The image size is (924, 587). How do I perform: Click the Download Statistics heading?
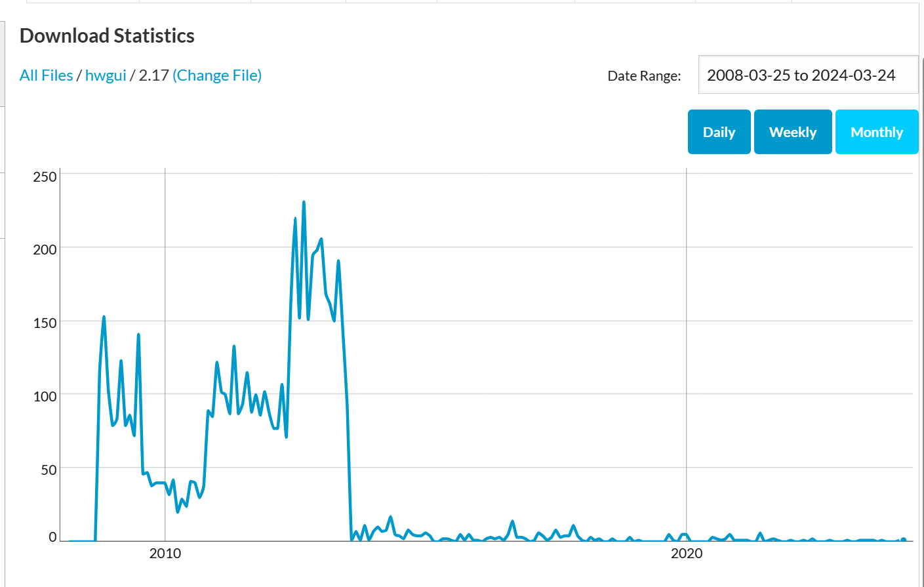click(107, 35)
